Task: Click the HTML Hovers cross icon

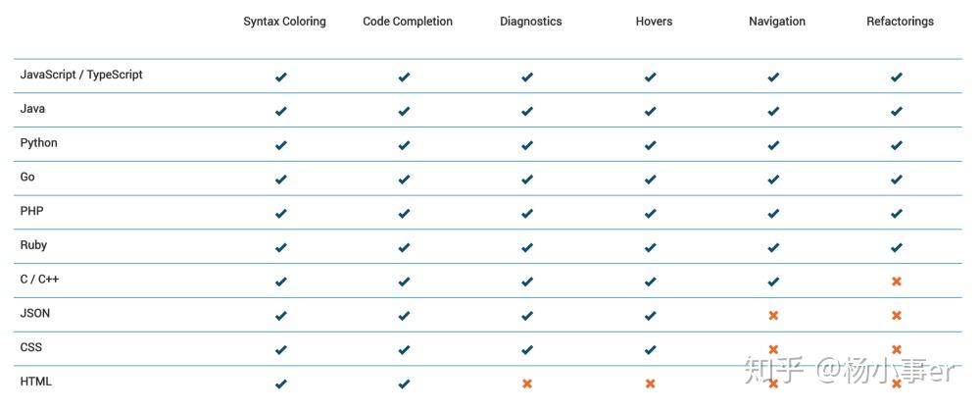Action: coord(650,384)
